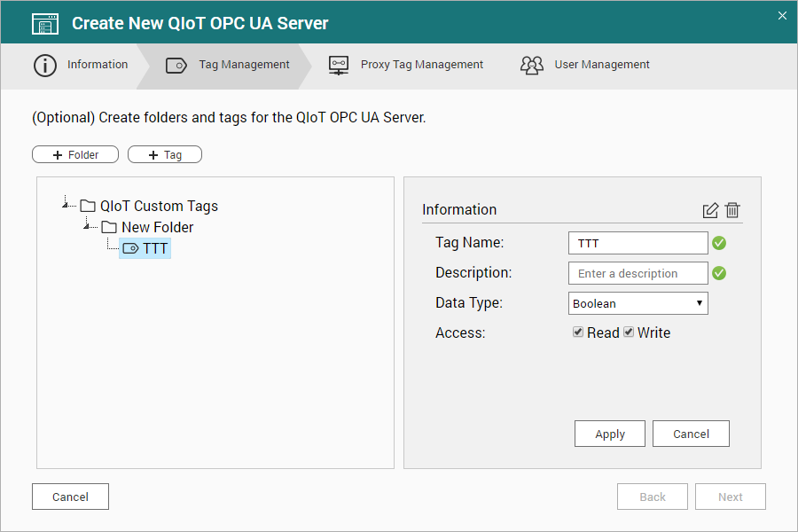Click the 'Data Type:' label

coord(469,303)
